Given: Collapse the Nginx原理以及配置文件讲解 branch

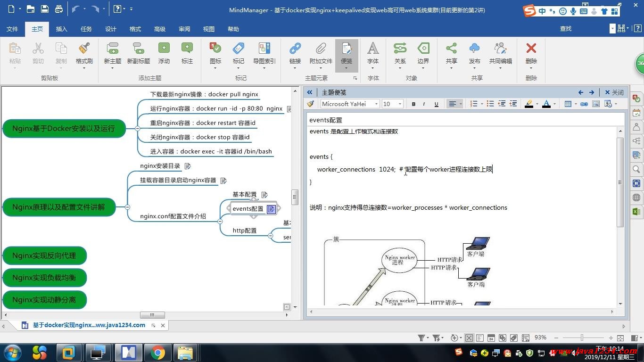Looking at the screenshot, I should 127,207.
